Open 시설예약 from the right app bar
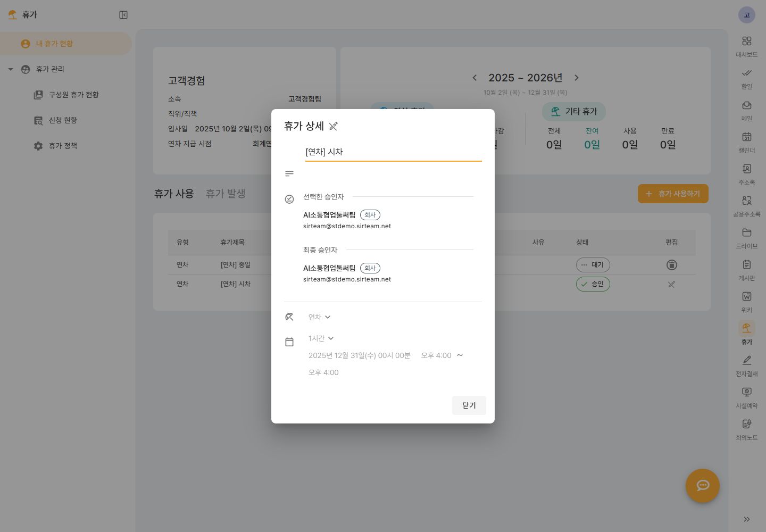766x532 pixels. (747, 397)
